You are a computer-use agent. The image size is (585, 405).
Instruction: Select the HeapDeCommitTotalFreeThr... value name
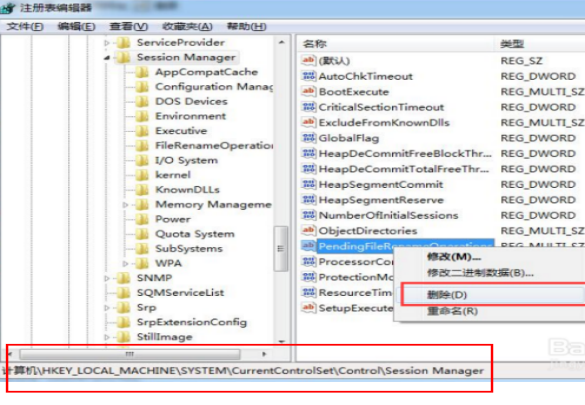(404, 169)
